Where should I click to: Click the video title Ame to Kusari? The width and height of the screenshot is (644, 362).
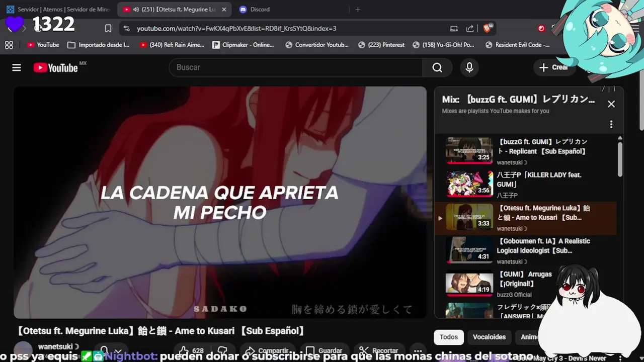[x=160, y=331]
